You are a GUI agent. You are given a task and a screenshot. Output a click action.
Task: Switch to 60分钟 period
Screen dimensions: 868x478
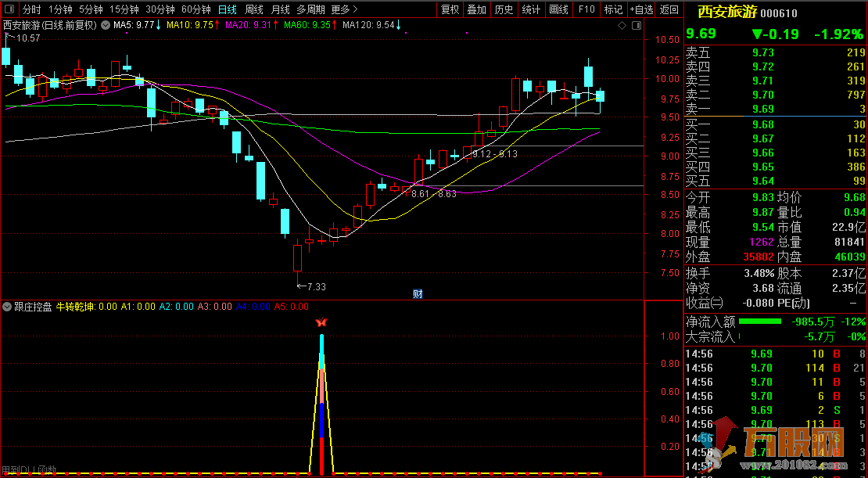click(196, 9)
